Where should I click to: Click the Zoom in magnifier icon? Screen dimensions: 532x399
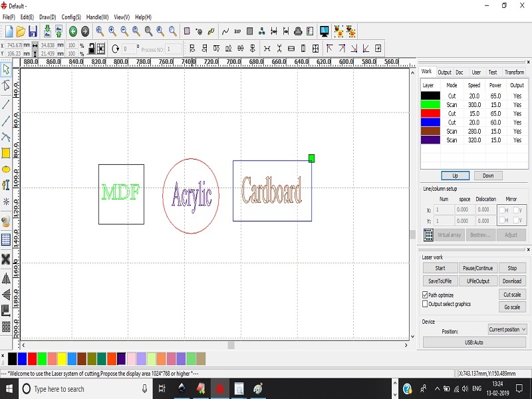(112, 31)
